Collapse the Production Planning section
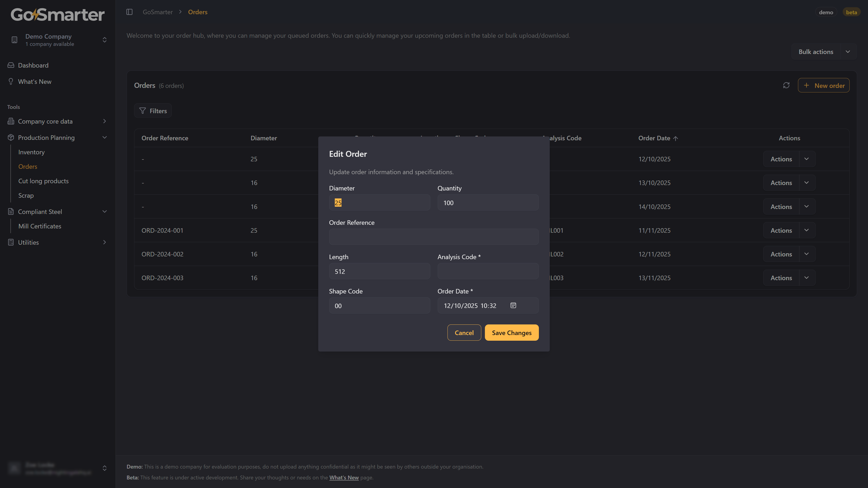 click(104, 137)
